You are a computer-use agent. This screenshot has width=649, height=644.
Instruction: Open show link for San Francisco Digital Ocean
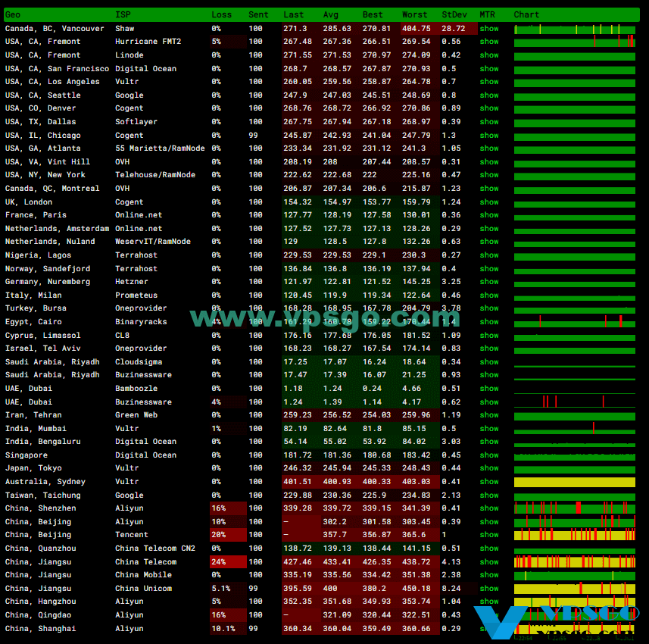488,69
